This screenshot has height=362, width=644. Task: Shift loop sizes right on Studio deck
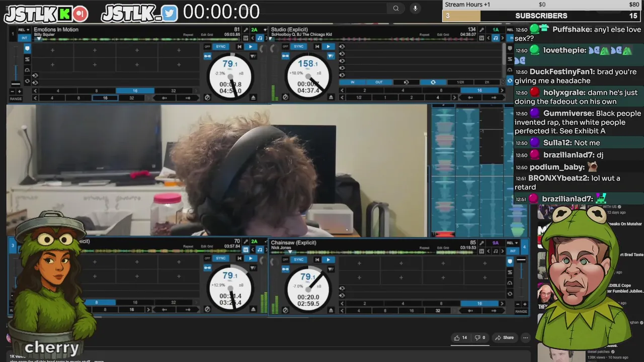(x=502, y=90)
